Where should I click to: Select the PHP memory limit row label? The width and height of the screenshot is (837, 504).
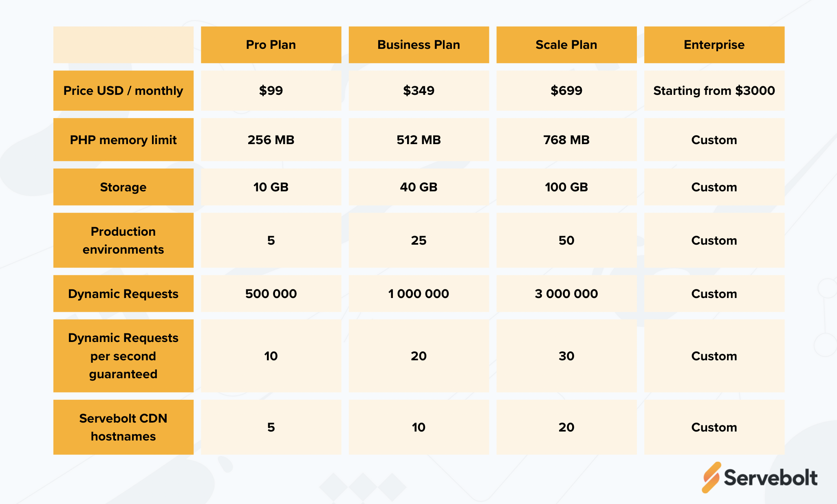point(123,140)
